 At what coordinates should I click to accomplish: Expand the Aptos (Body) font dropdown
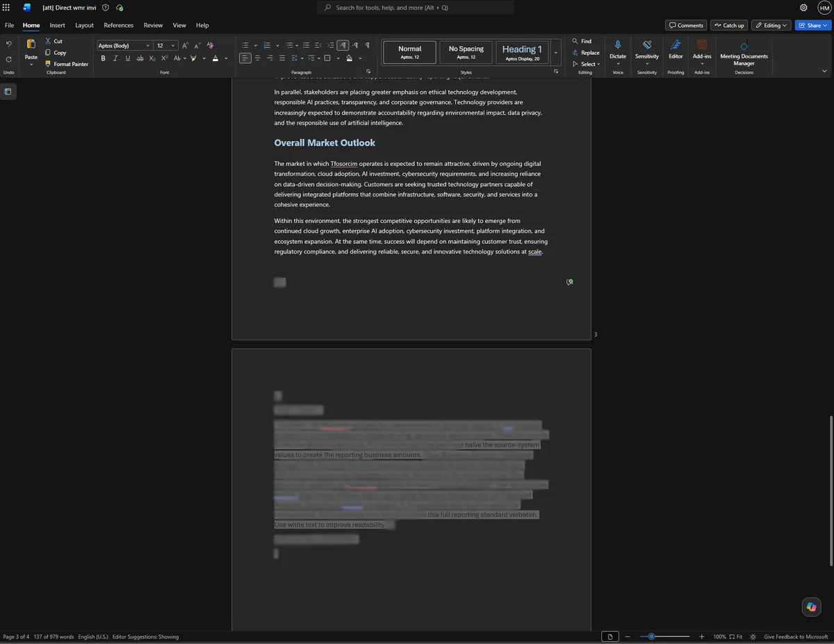tap(148, 46)
